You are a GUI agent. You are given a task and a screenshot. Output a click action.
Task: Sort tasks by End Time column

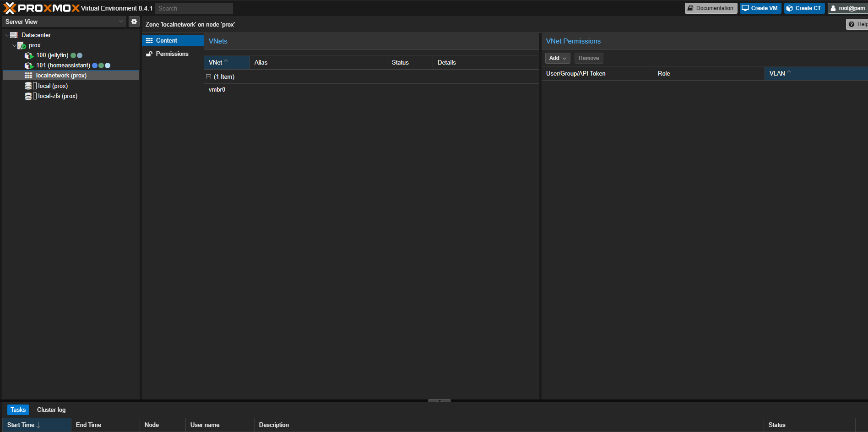(x=105, y=425)
